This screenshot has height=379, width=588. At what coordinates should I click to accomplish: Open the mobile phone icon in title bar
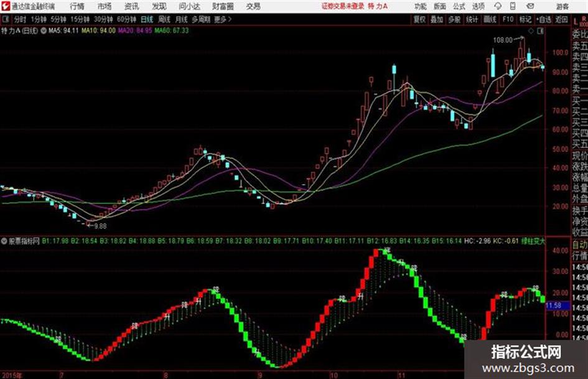point(513,6)
